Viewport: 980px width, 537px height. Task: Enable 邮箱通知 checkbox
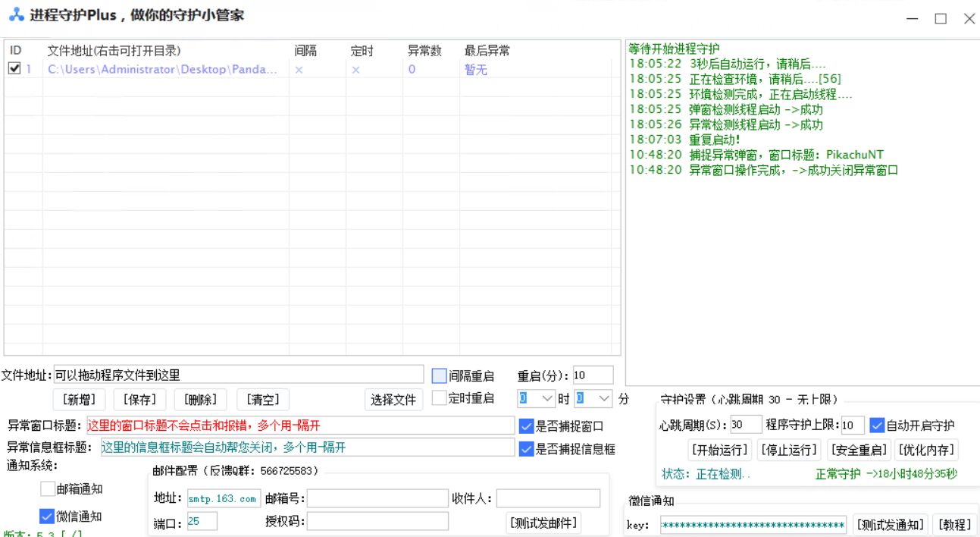click(x=48, y=489)
